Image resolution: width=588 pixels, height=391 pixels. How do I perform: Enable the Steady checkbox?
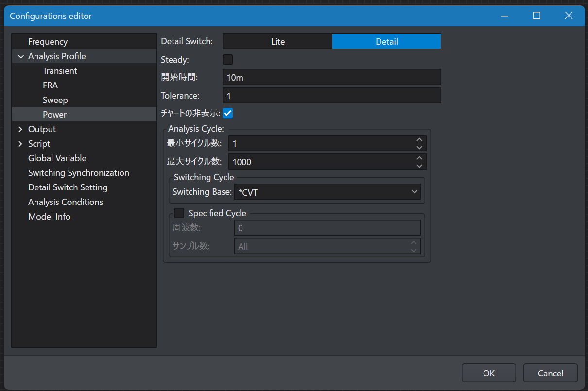coord(227,60)
